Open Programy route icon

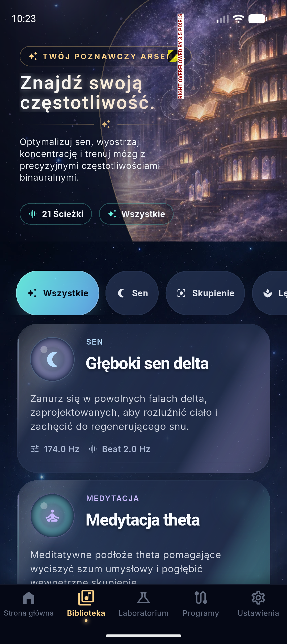[x=201, y=598]
